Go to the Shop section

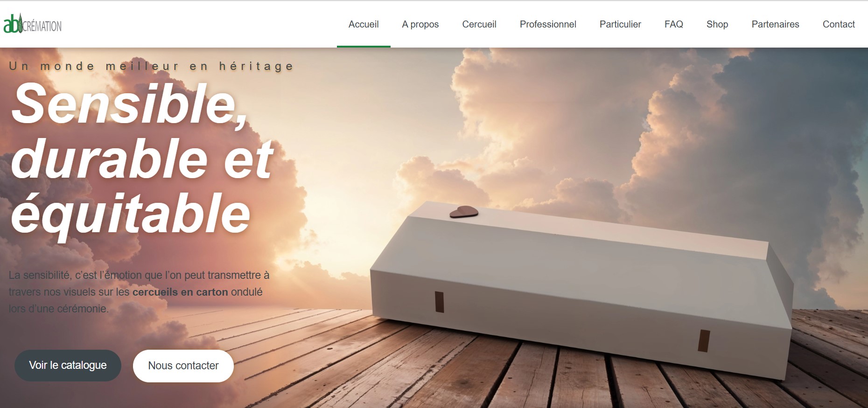(x=717, y=24)
